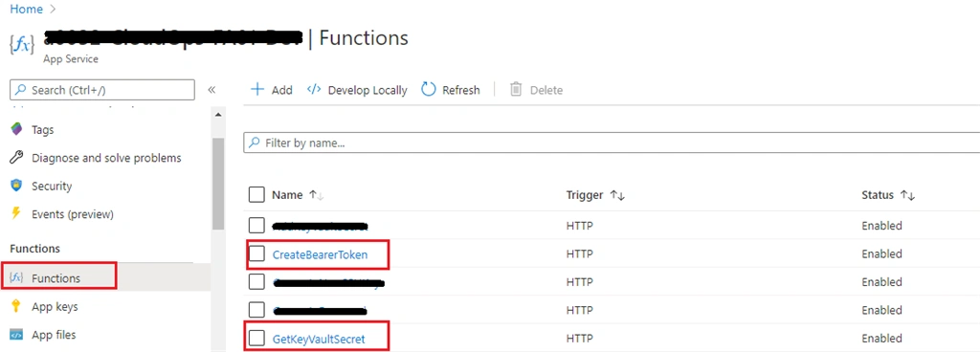980x352 pixels.
Task: Check the first redacted function row checkbox
Action: click(256, 226)
